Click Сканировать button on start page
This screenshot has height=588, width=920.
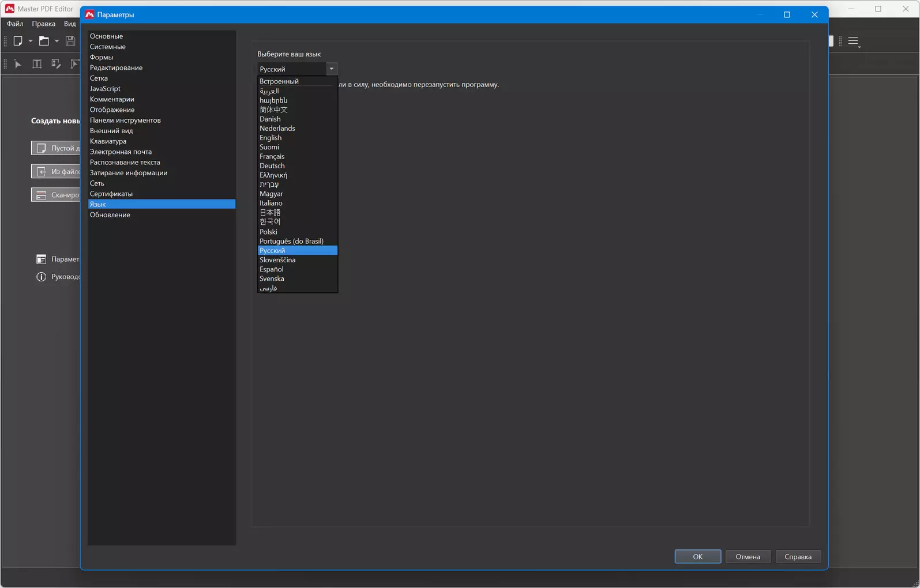click(56, 195)
